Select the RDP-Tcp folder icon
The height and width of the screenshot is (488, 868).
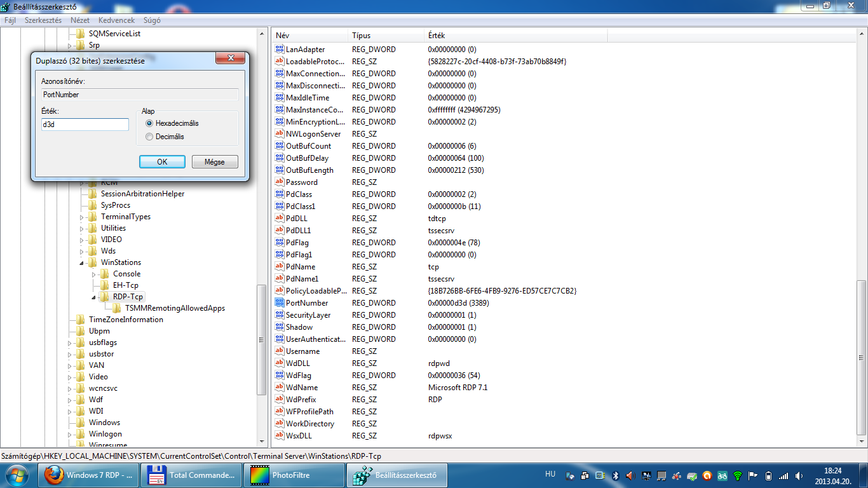pos(105,297)
